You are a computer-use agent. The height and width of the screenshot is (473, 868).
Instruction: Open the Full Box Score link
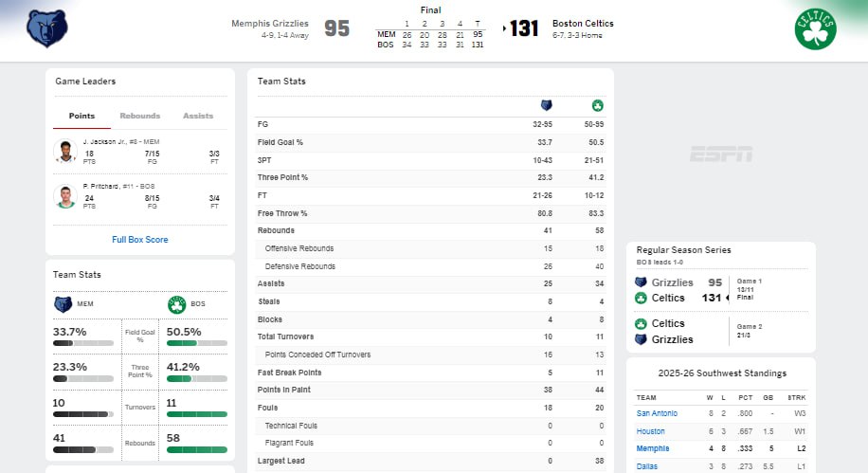click(x=139, y=240)
